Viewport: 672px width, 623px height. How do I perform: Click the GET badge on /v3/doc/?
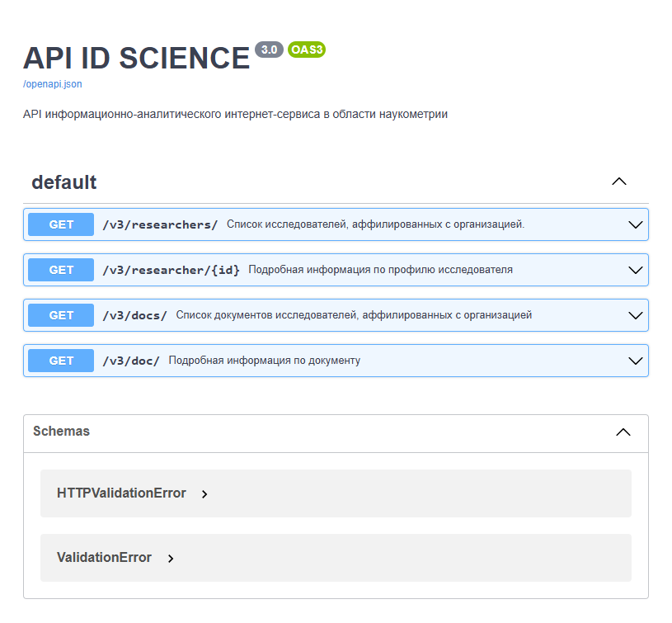pyautogui.click(x=59, y=360)
